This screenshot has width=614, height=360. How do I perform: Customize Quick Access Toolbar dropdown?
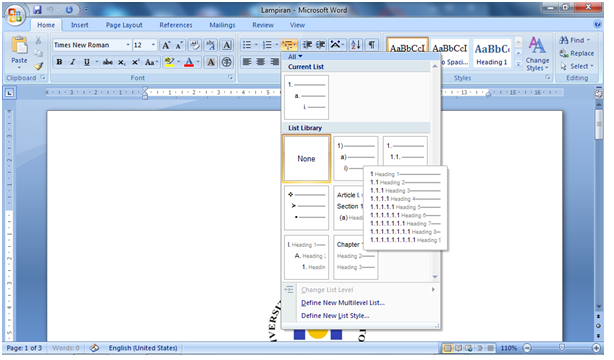pyautogui.click(x=86, y=10)
